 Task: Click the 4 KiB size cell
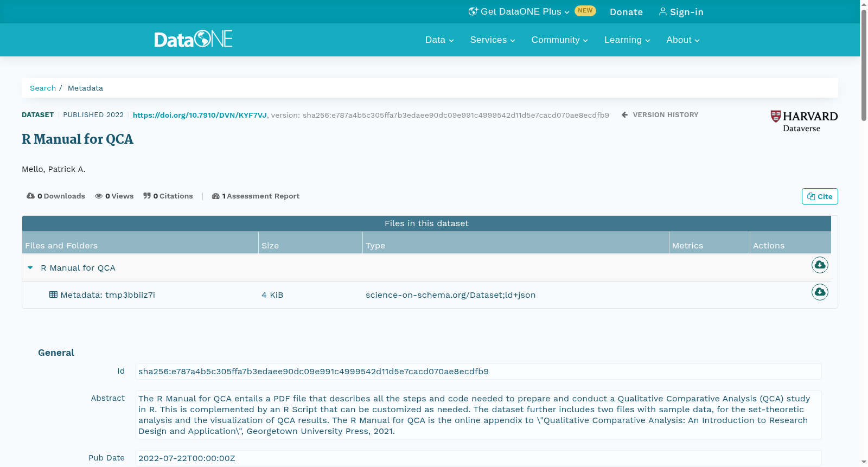click(272, 295)
